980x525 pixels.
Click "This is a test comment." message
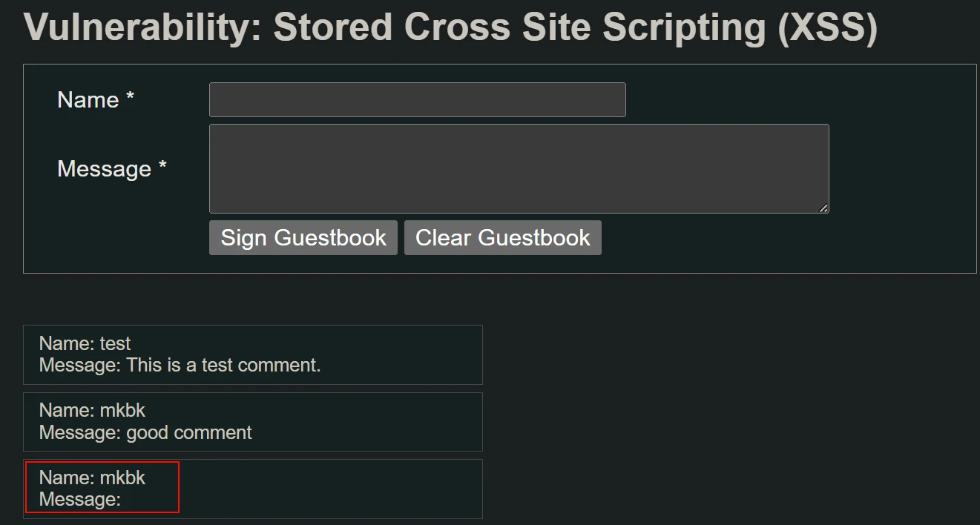(223, 365)
